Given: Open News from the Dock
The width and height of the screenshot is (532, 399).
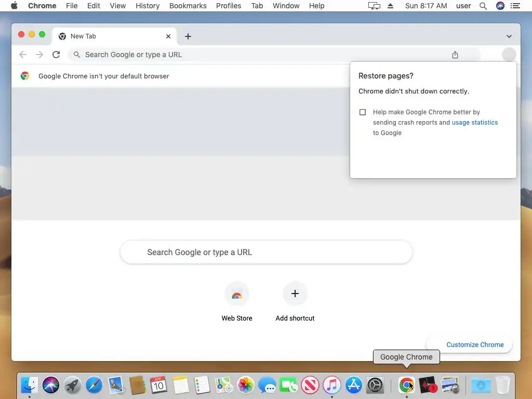Looking at the screenshot, I should [310, 385].
